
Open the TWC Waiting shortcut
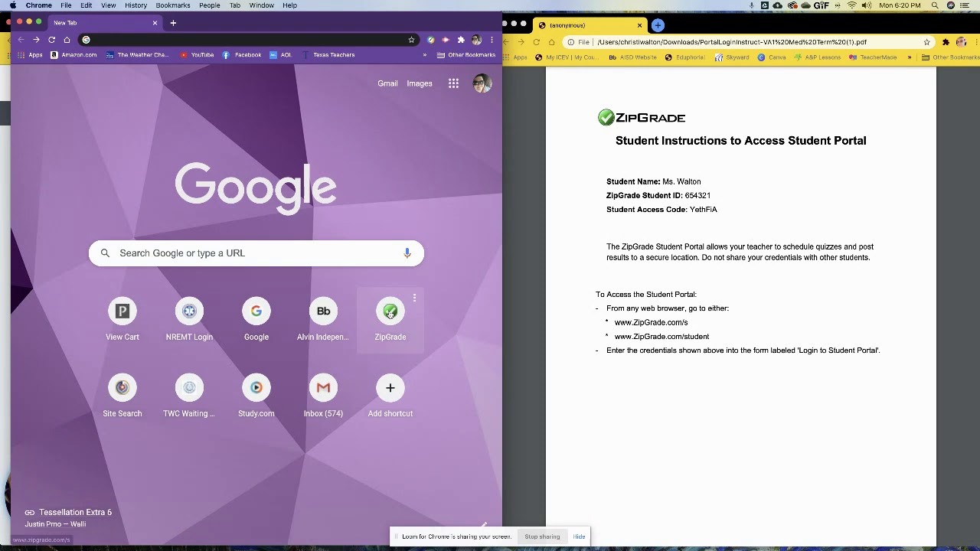click(189, 396)
